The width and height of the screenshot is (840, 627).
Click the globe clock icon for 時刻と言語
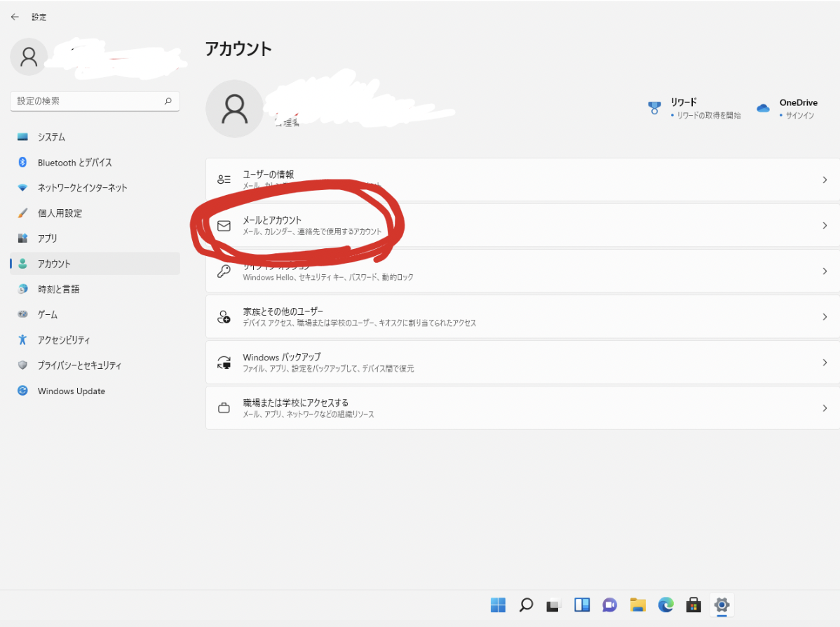(22, 289)
